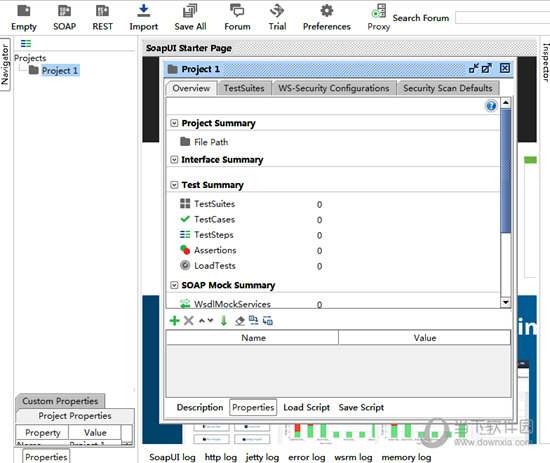Save all projects with Save All
This screenshot has height=463, width=550.
[190, 18]
